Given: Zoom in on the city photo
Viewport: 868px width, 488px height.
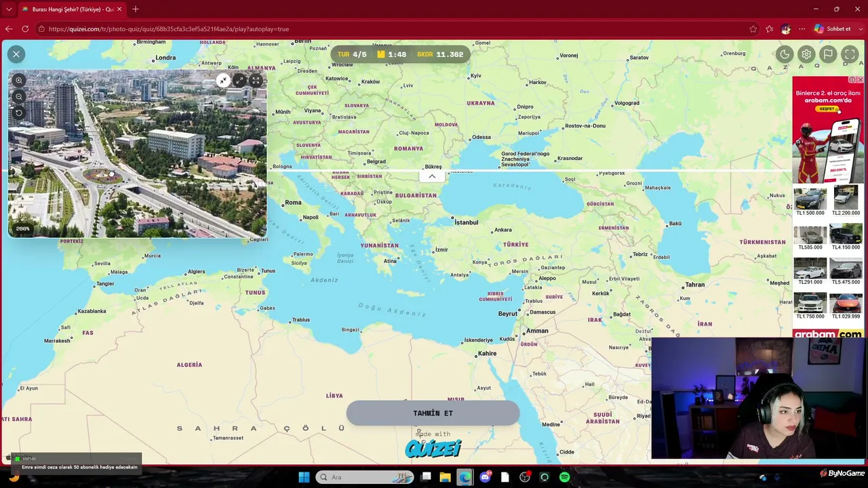Looking at the screenshot, I should pos(19,81).
